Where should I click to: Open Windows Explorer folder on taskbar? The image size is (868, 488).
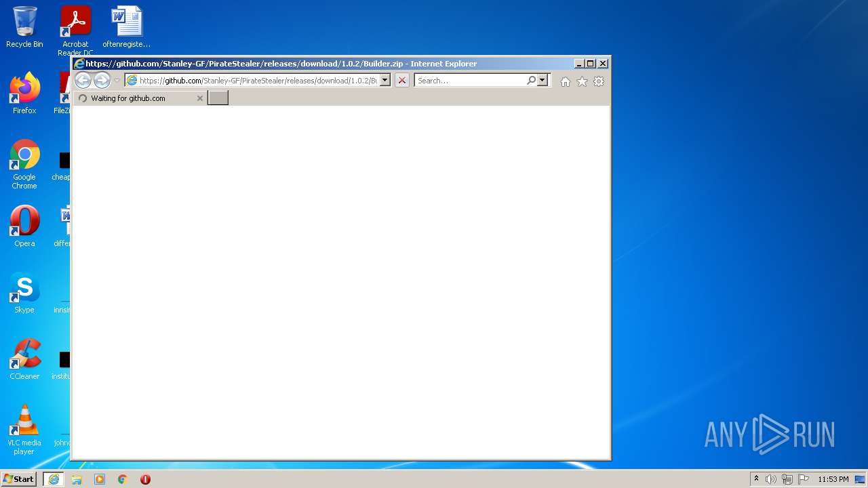[x=77, y=479]
